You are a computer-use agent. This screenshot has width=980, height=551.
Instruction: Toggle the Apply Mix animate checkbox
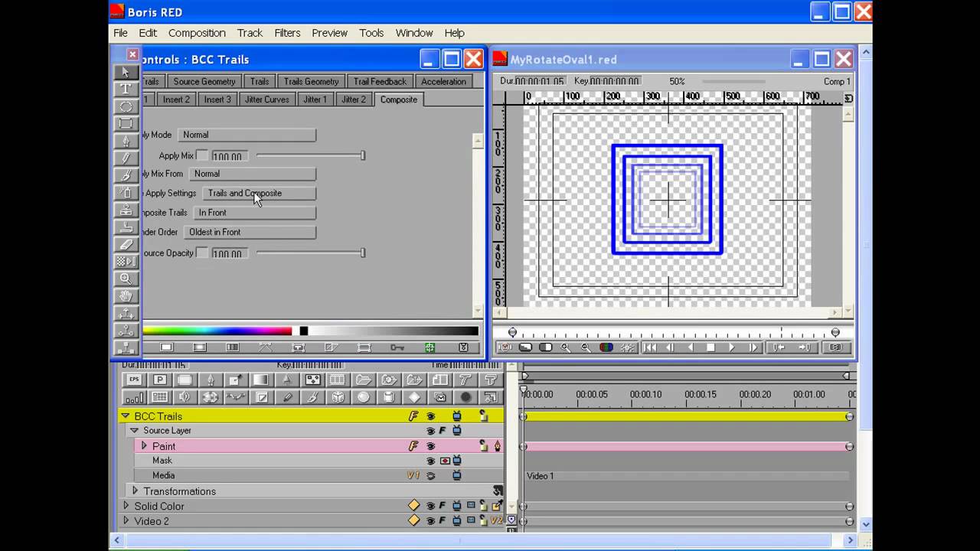pos(202,155)
